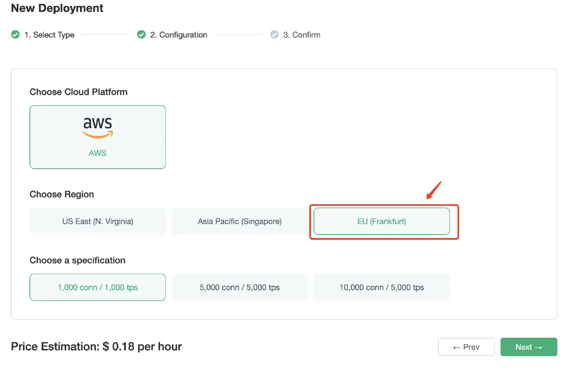Go back with the Prev button

click(x=466, y=347)
